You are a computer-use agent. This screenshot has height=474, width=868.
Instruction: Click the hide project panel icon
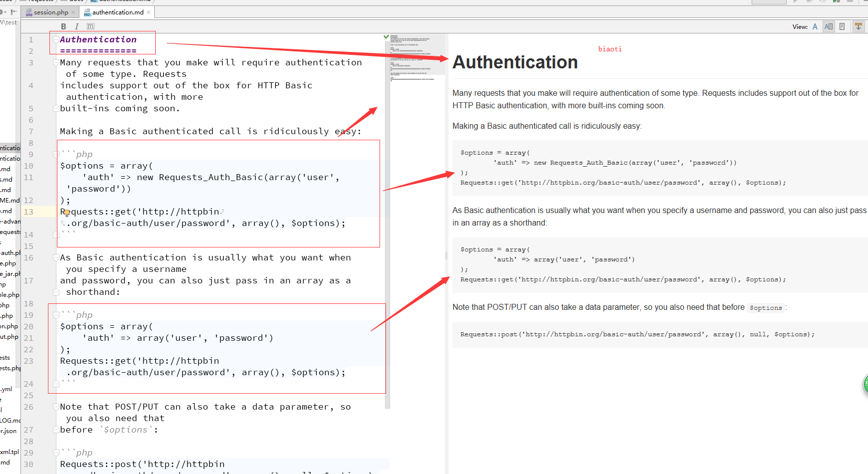tap(13, 12)
